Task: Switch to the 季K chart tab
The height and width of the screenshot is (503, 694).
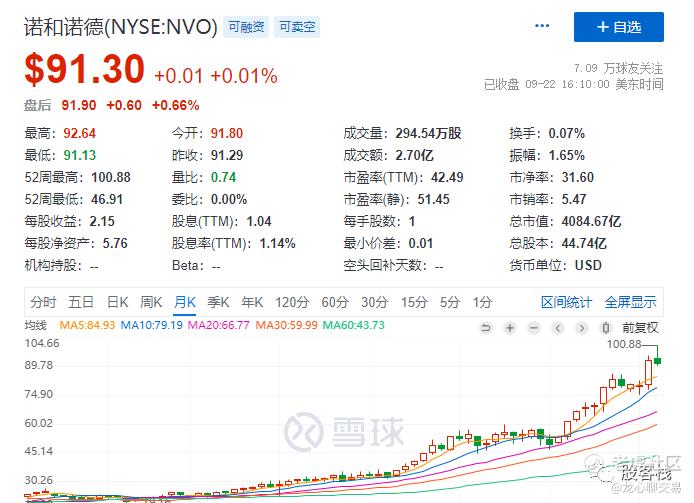Action: pyautogui.click(x=218, y=302)
